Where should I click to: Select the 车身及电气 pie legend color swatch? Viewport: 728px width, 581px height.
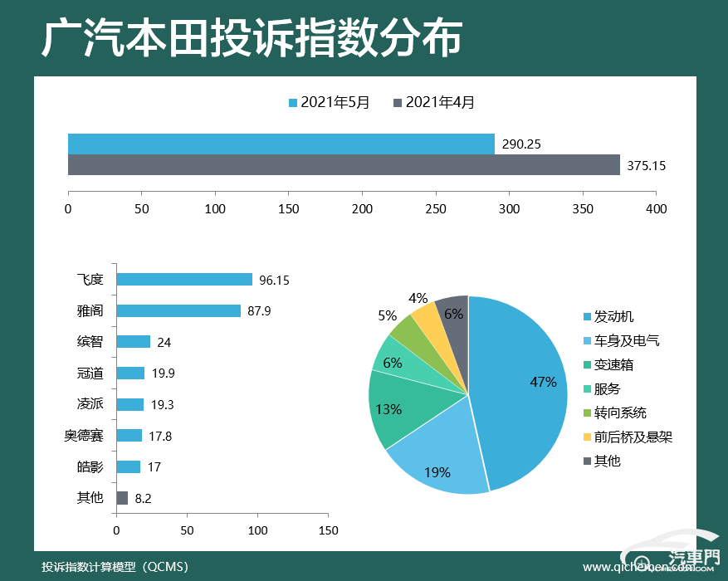point(588,341)
